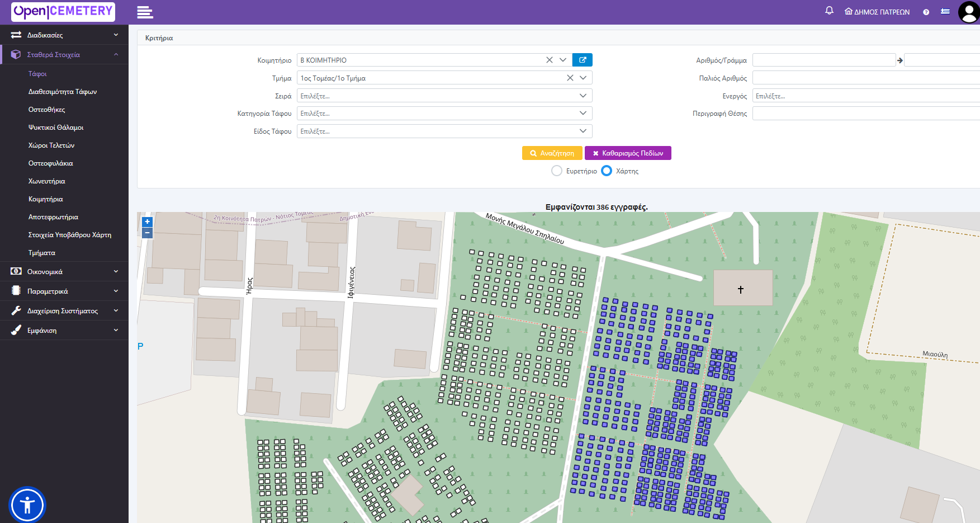This screenshot has width=980, height=523.
Task: Zoom out on the map with the minus button
Action: tap(148, 233)
